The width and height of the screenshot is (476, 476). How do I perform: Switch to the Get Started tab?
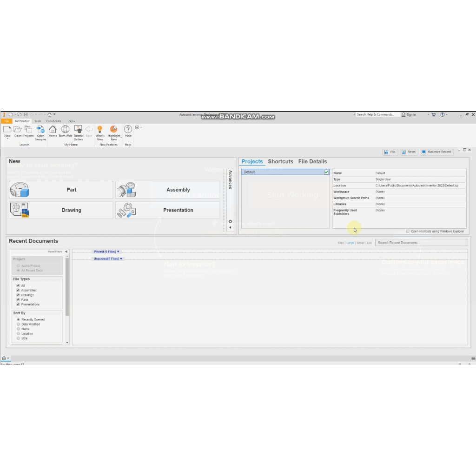22,121
